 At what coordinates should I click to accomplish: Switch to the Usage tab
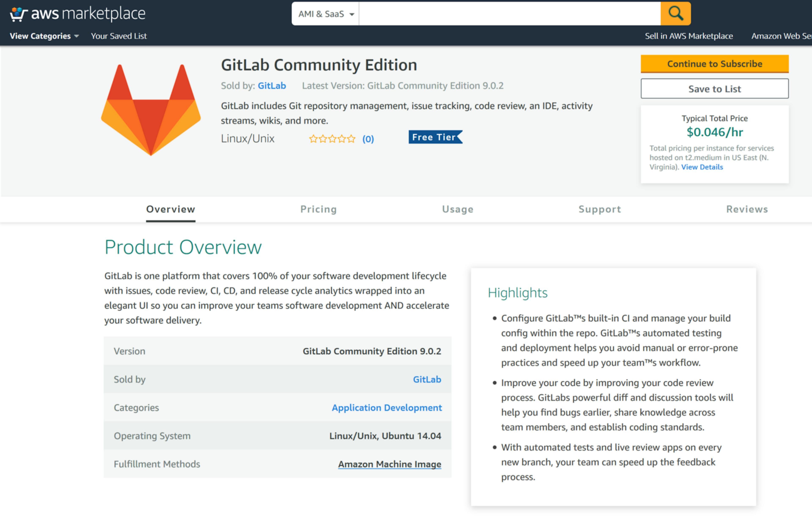point(458,209)
